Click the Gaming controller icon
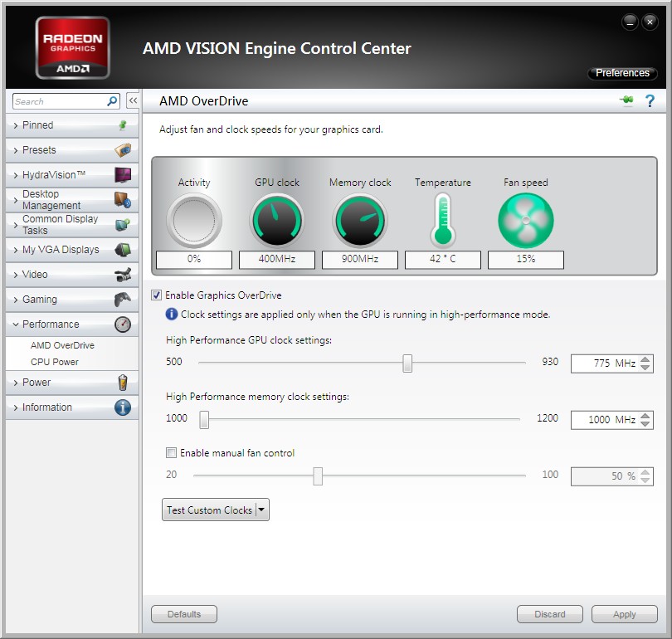 pyautogui.click(x=123, y=299)
